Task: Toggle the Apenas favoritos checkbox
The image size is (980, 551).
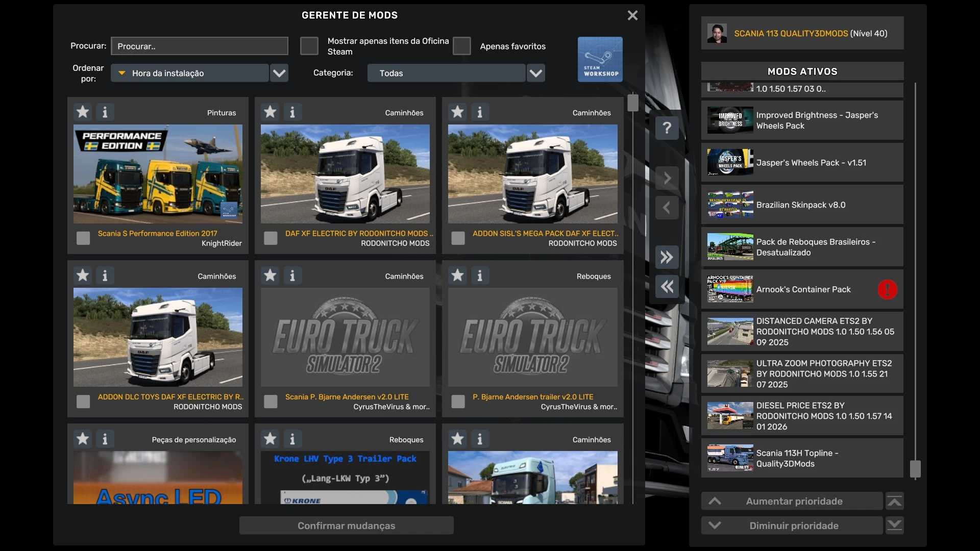Action: 461,46
